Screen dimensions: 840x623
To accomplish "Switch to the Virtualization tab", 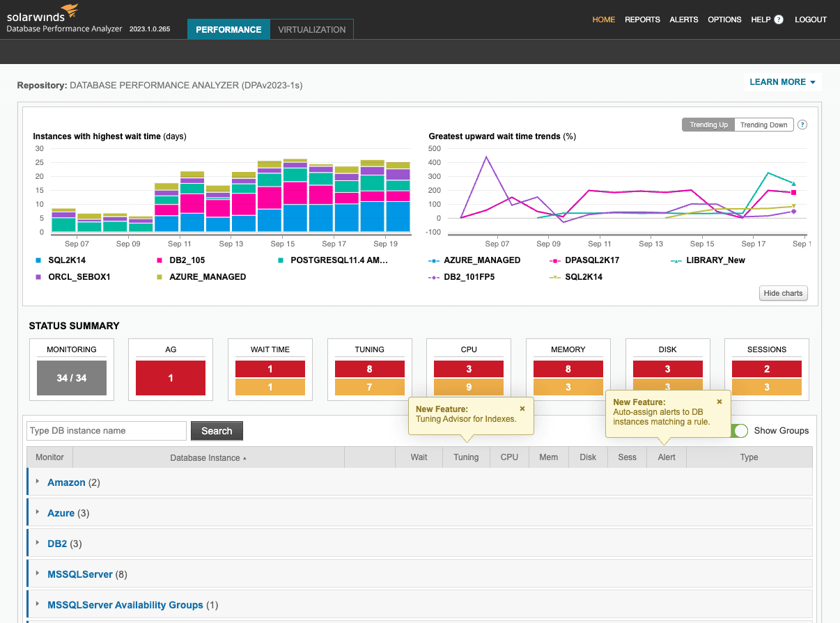I will tap(311, 29).
